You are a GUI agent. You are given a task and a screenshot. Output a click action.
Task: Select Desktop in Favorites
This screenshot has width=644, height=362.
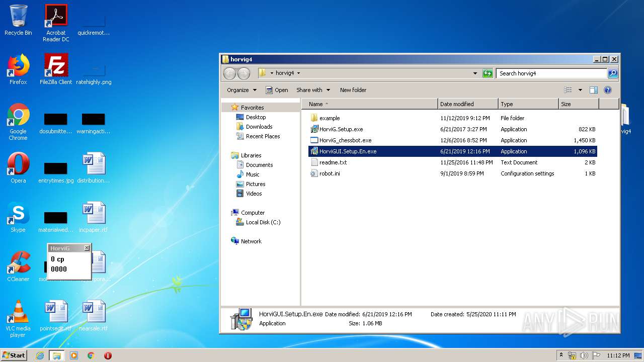click(256, 117)
